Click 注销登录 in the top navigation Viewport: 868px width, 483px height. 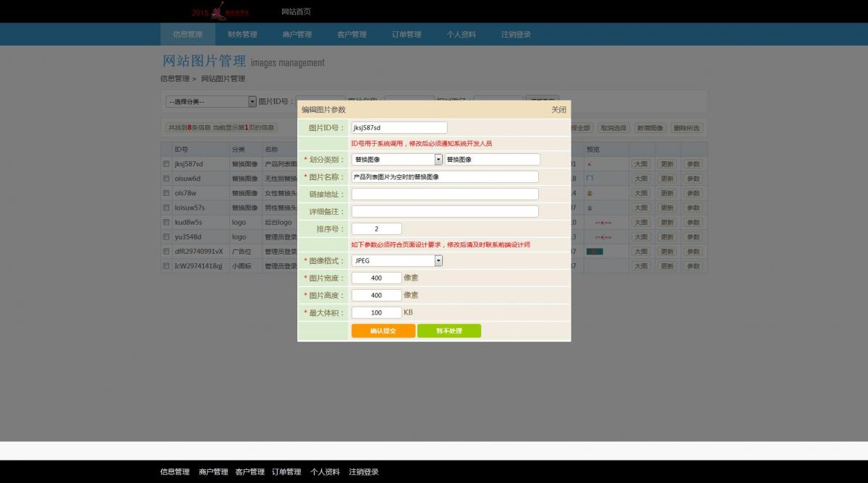[x=516, y=34]
